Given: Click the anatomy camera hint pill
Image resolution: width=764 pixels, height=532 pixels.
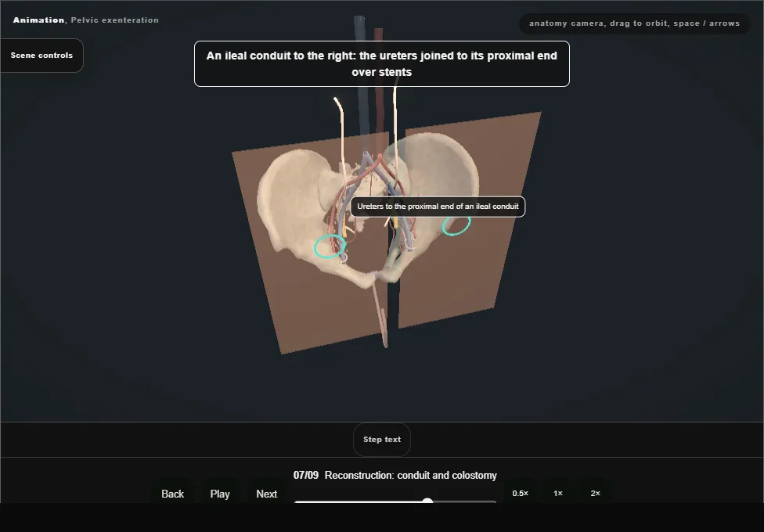Looking at the screenshot, I should [634, 23].
